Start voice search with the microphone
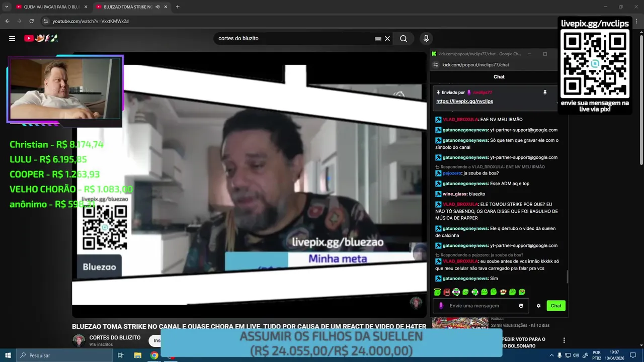644x362 pixels. (x=426, y=38)
